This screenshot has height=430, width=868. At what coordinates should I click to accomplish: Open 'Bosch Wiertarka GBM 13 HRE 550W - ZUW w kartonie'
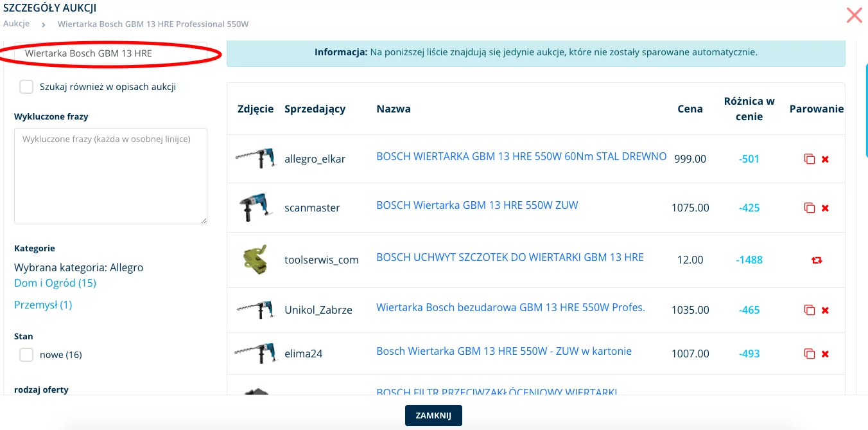504,351
